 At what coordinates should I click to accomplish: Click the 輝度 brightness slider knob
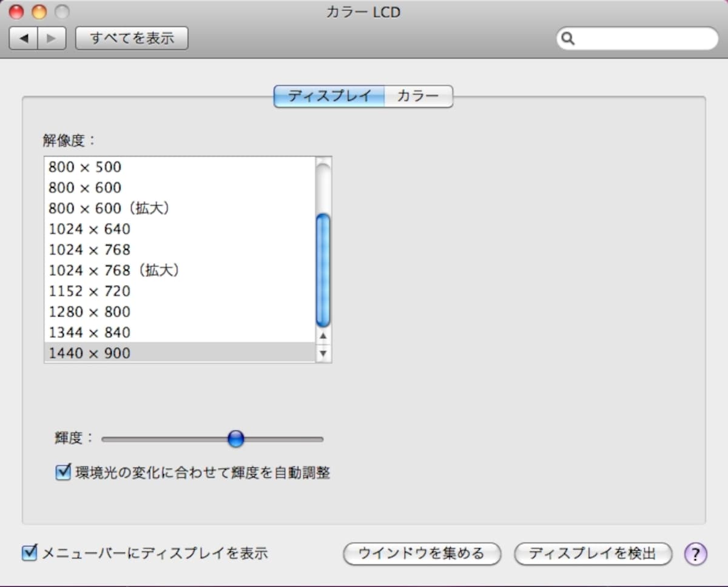[236, 438]
